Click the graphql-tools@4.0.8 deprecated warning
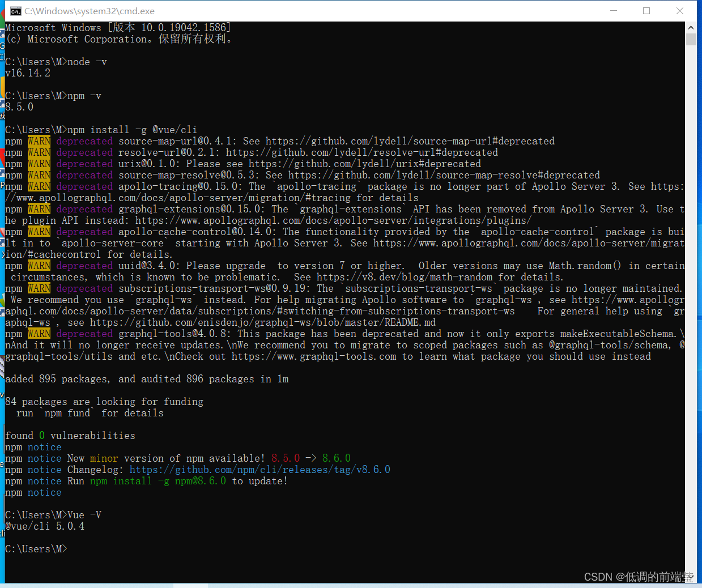The image size is (702, 588). click(344, 345)
